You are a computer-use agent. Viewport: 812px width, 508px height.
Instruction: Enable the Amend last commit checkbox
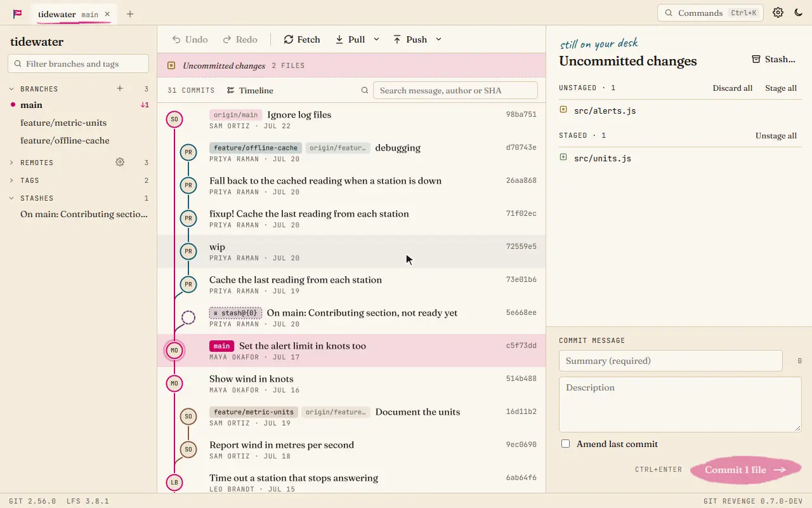point(565,444)
